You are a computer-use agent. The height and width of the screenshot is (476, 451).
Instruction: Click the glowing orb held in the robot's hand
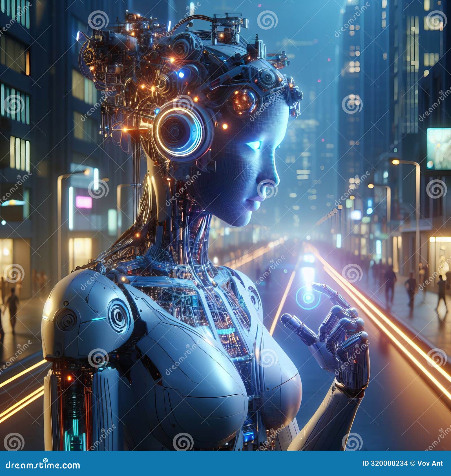[308, 298]
